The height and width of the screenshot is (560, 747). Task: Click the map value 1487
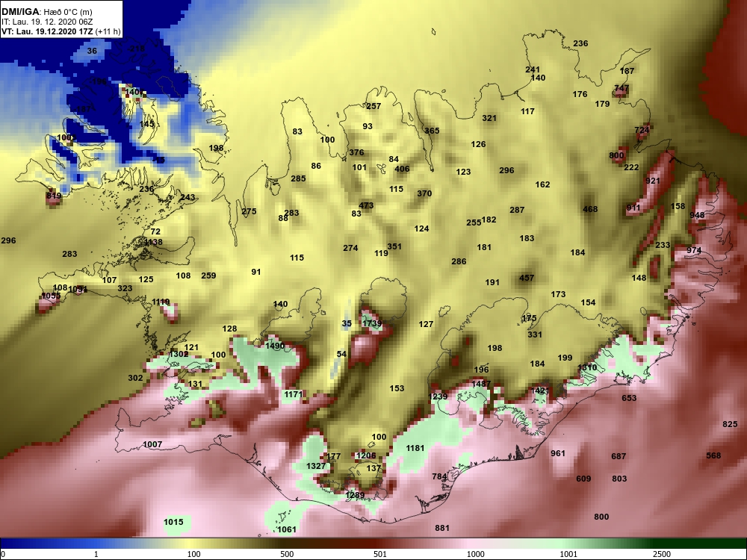[481, 384]
